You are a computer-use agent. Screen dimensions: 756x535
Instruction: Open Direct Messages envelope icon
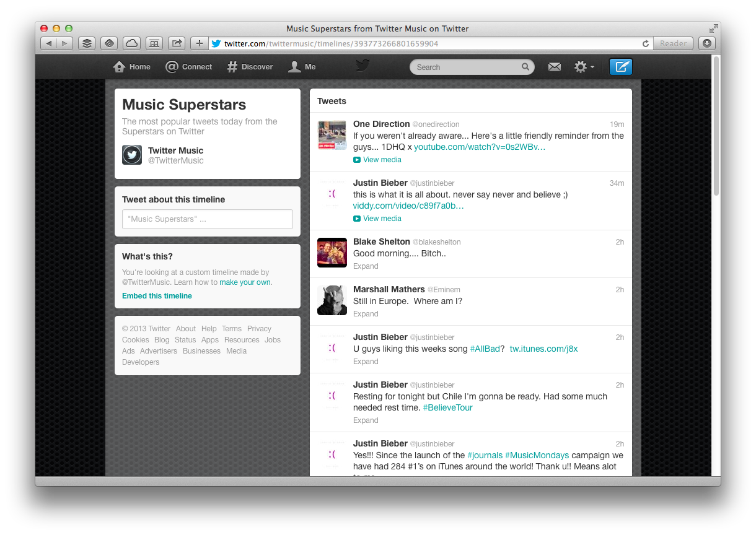click(555, 67)
